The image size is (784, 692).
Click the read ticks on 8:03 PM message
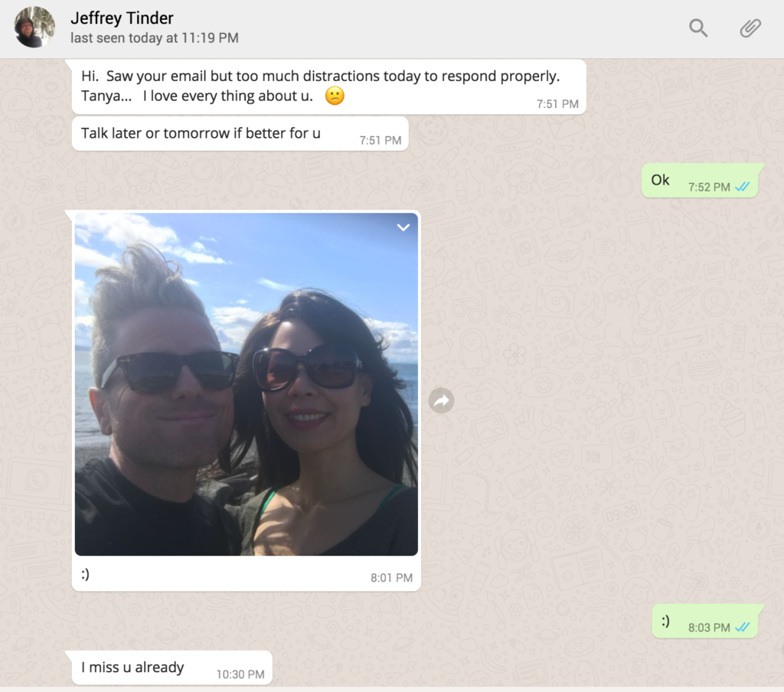tap(743, 627)
